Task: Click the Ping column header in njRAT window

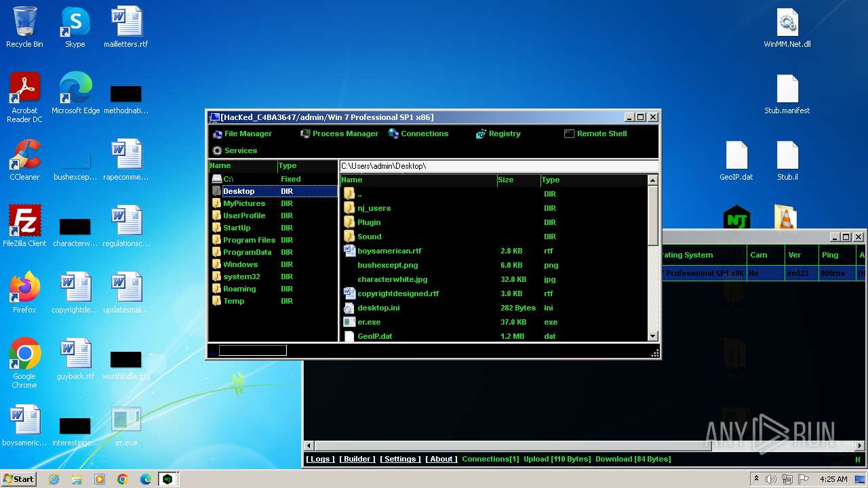Action: (837, 255)
